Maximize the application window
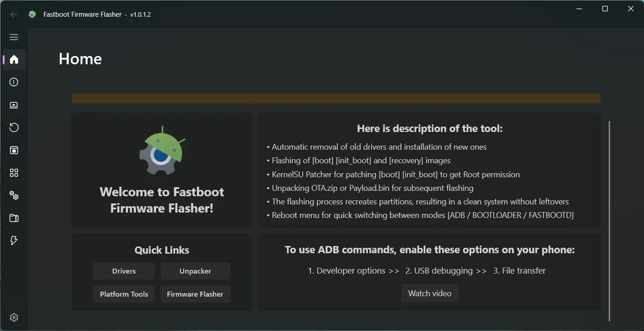 (605, 9)
